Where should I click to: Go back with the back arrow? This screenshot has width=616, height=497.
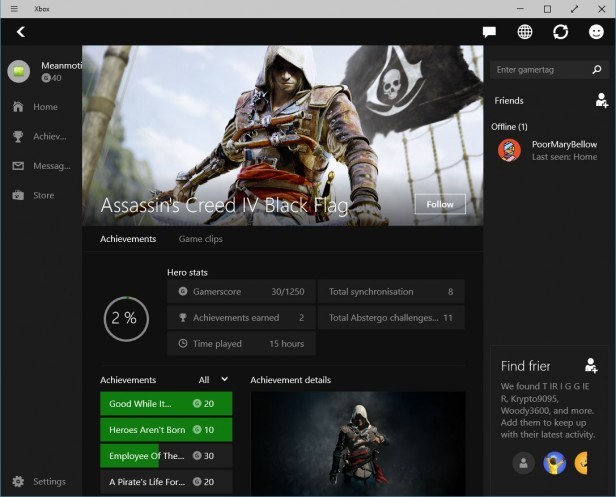(20, 32)
